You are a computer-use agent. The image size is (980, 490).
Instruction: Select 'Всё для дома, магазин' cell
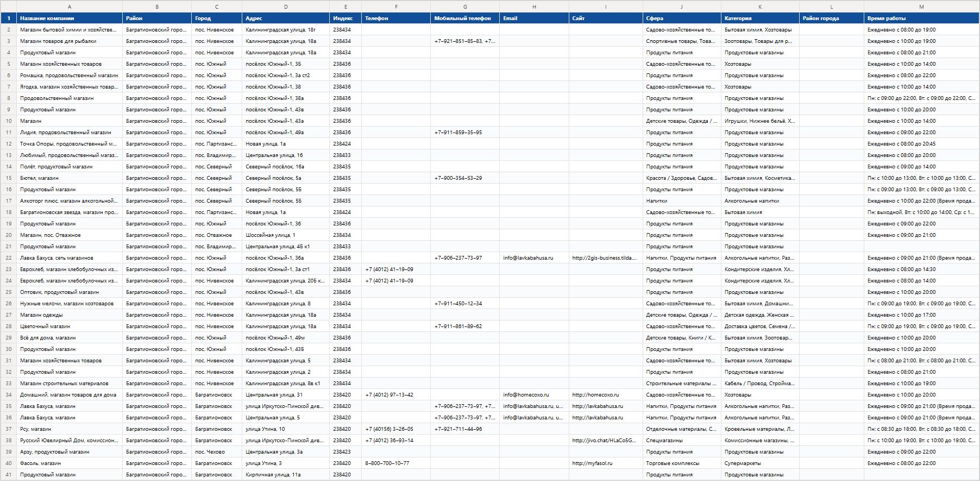coord(70,338)
